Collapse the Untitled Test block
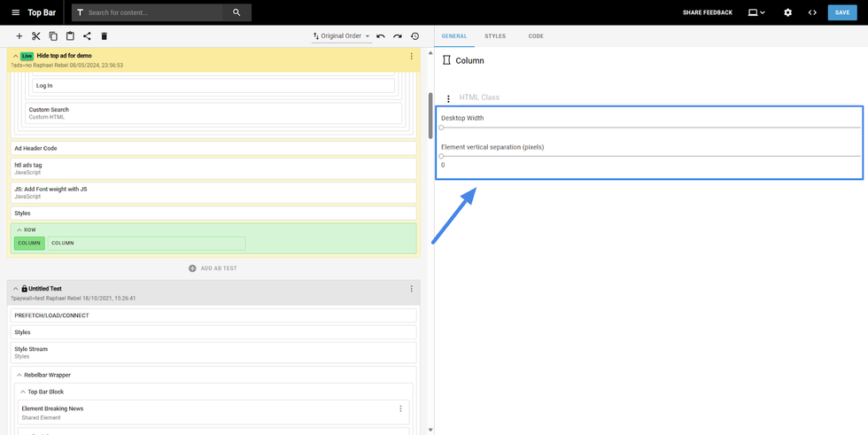Viewport: 868px width, 435px height. coord(15,289)
